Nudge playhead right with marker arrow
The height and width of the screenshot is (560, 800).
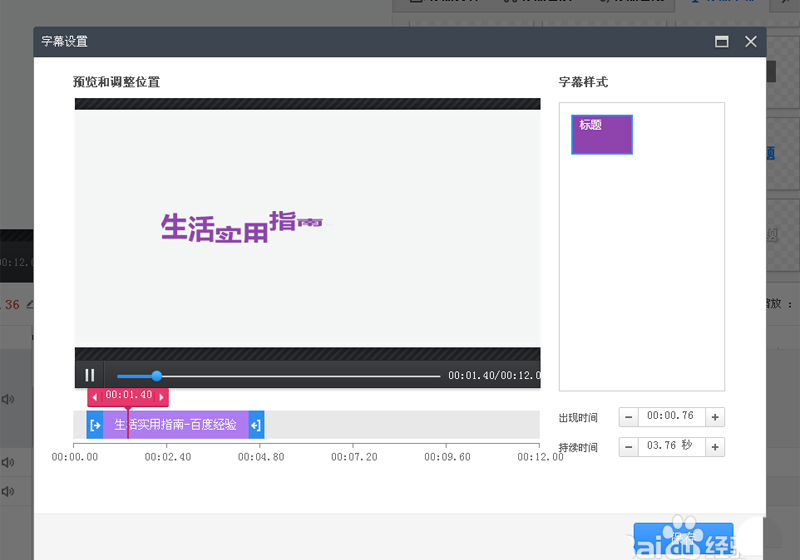pos(162,397)
